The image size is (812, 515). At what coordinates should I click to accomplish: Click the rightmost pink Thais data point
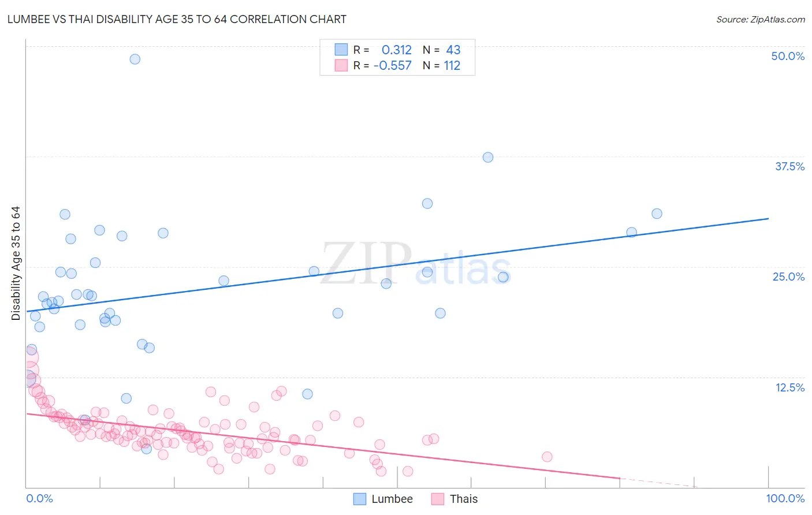(x=547, y=457)
